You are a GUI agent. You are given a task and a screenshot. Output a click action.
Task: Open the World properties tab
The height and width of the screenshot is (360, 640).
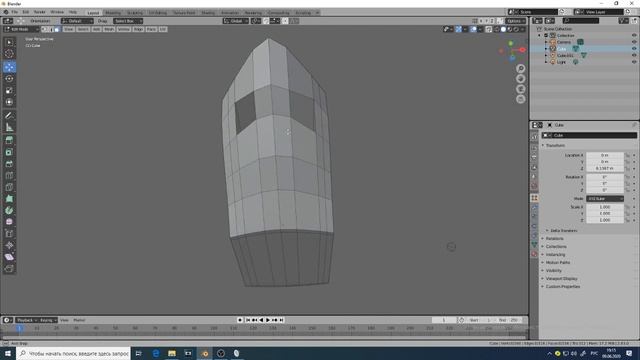[x=534, y=186]
